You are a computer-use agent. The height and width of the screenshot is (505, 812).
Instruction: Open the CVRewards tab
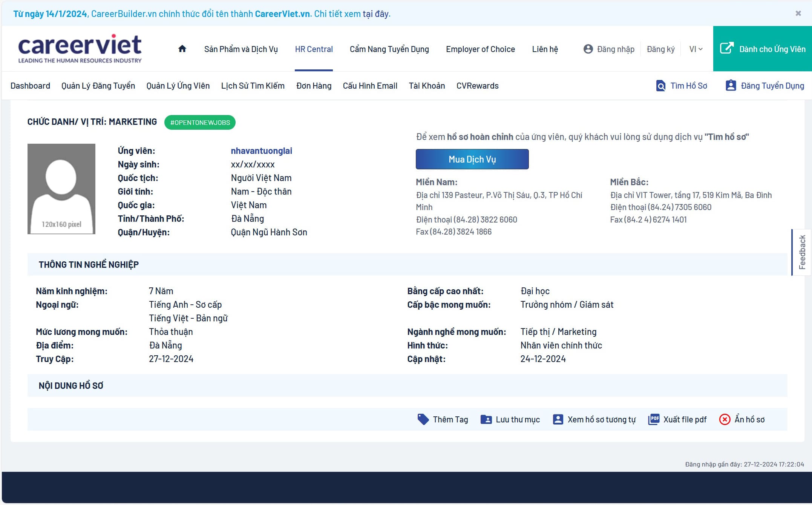477,86
